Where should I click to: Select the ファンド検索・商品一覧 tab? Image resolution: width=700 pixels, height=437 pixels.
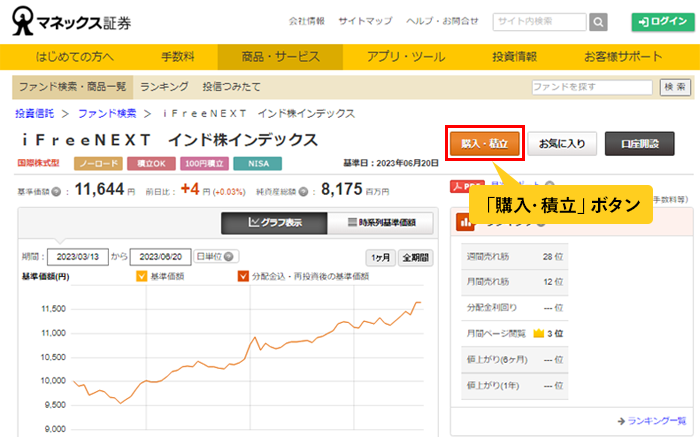point(72,87)
